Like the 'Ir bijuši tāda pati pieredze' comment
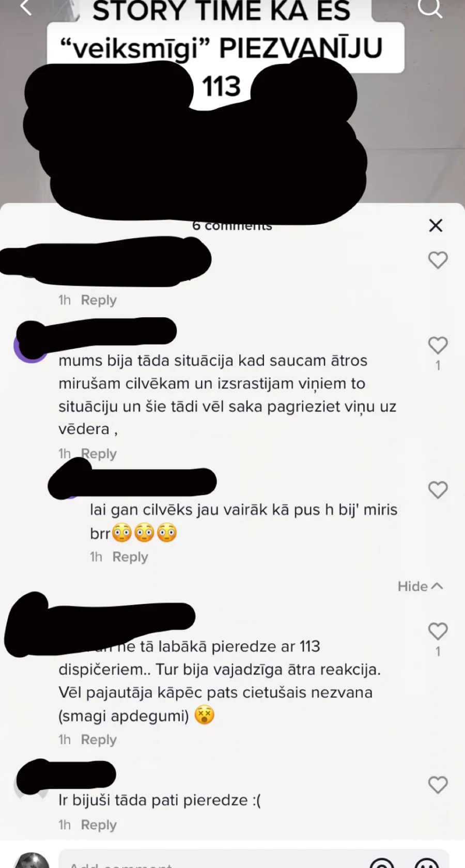This screenshot has height=868, width=465. click(438, 785)
